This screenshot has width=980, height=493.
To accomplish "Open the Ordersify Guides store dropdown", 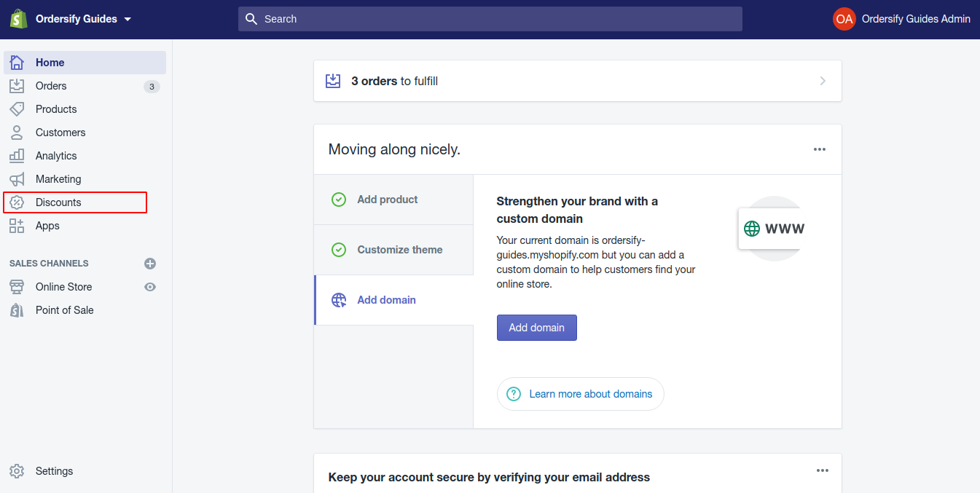I will [x=83, y=19].
